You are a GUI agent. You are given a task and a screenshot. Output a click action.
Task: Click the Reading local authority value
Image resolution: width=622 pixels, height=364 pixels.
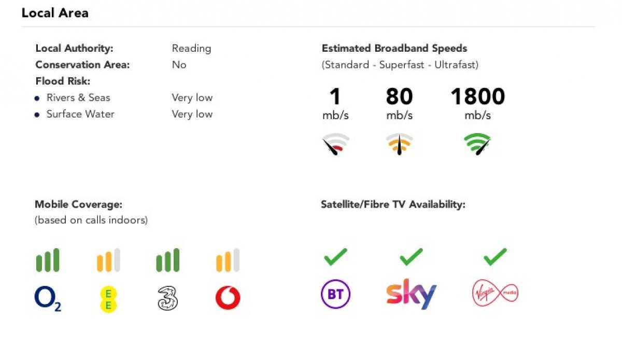coord(191,49)
